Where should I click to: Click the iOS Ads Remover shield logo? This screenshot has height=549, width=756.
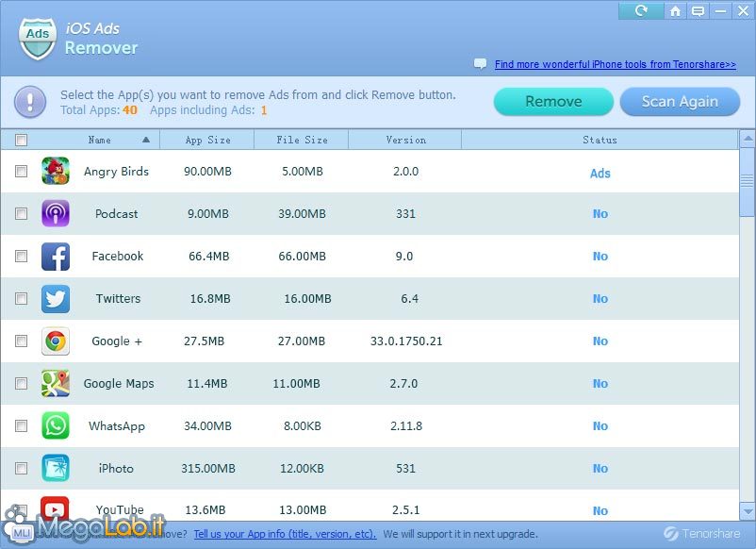point(37,39)
